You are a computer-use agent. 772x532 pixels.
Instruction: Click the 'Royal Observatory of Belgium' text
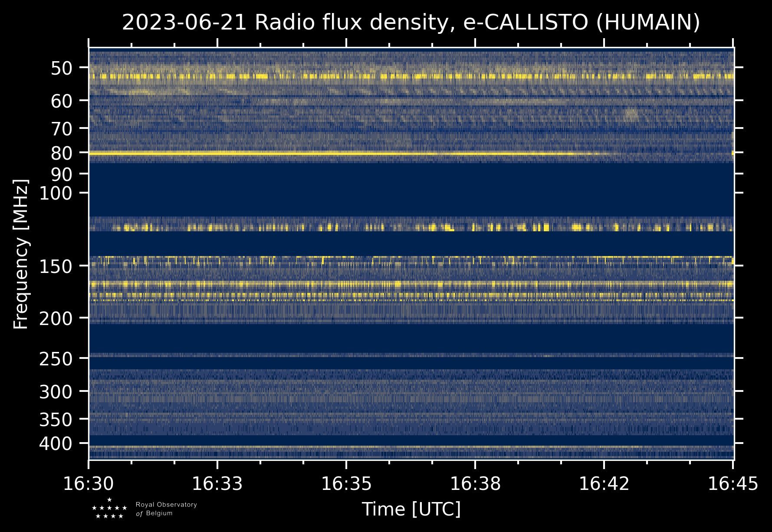(166, 509)
